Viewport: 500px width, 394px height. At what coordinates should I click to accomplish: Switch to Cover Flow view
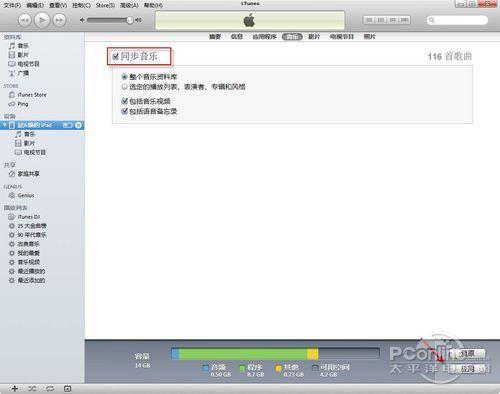(x=404, y=20)
